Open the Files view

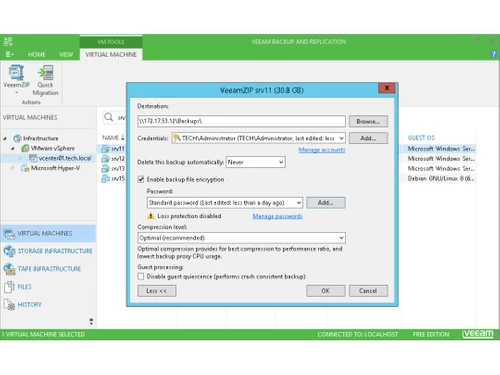pos(25,287)
